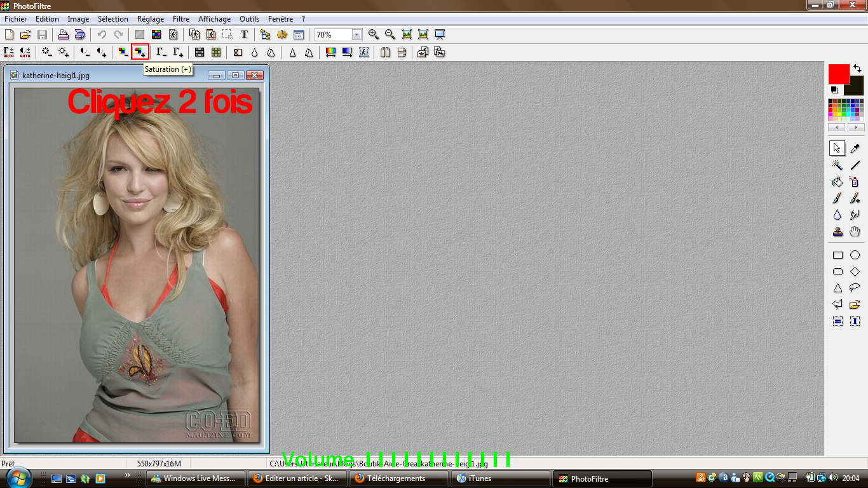Click the New document icon

click(x=9, y=35)
